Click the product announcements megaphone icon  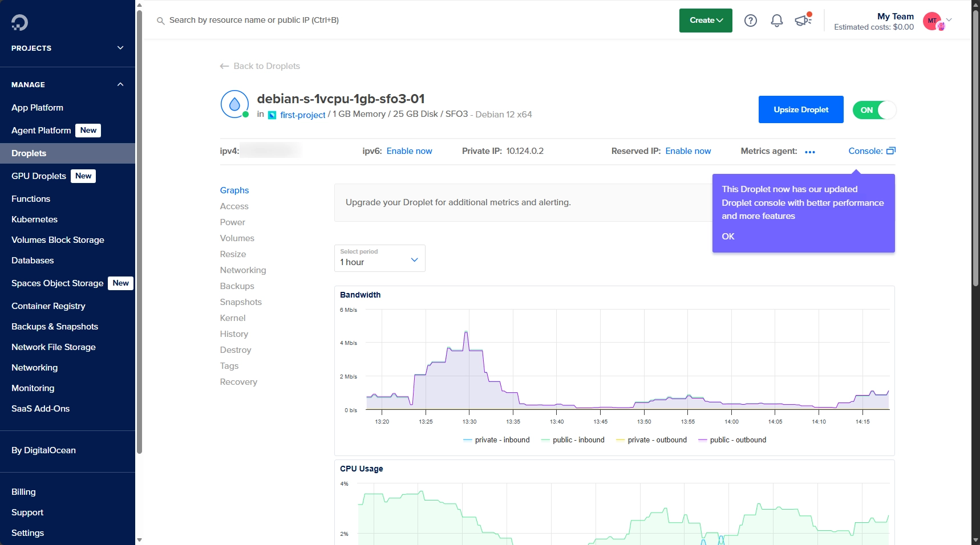tap(803, 21)
